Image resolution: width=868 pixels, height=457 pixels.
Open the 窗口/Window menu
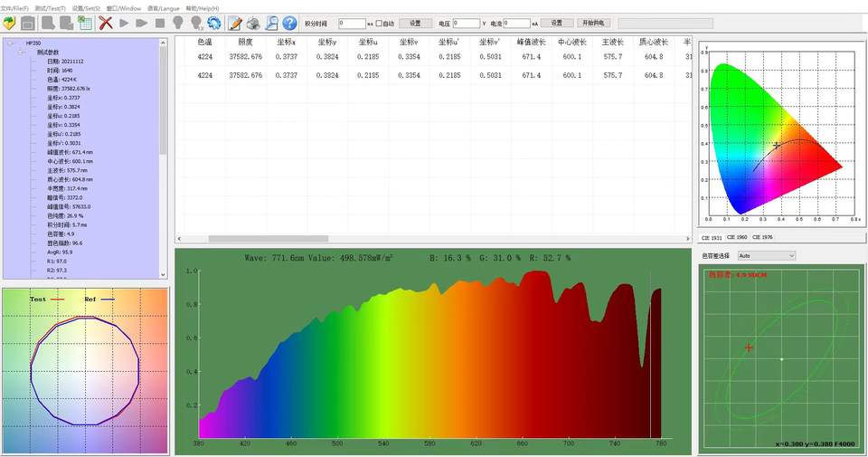(x=124, y=9)
